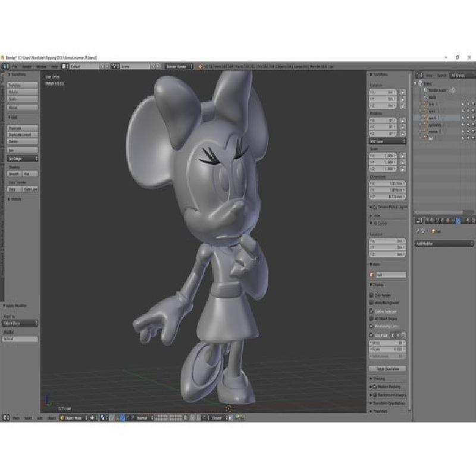Toggle Grid Floor Z axis button
Screen dimensions: 476x476
[403, 336]
